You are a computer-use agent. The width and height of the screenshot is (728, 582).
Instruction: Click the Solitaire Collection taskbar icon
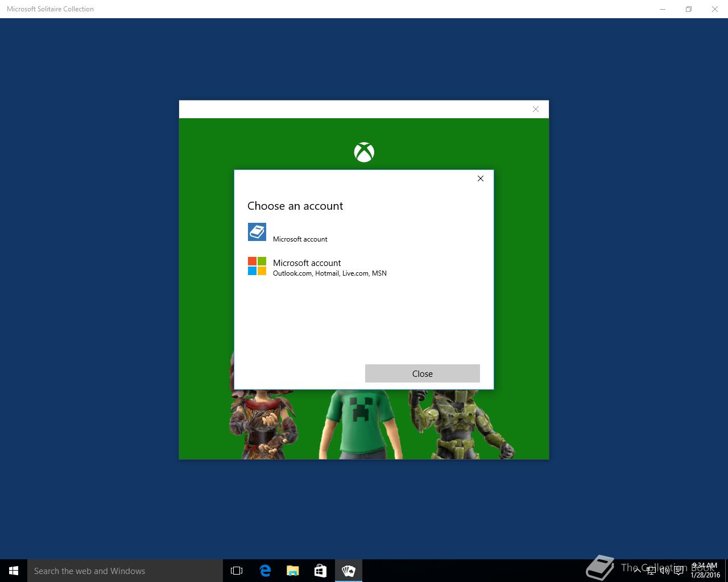pyautogui.click(x=349, y=571)
